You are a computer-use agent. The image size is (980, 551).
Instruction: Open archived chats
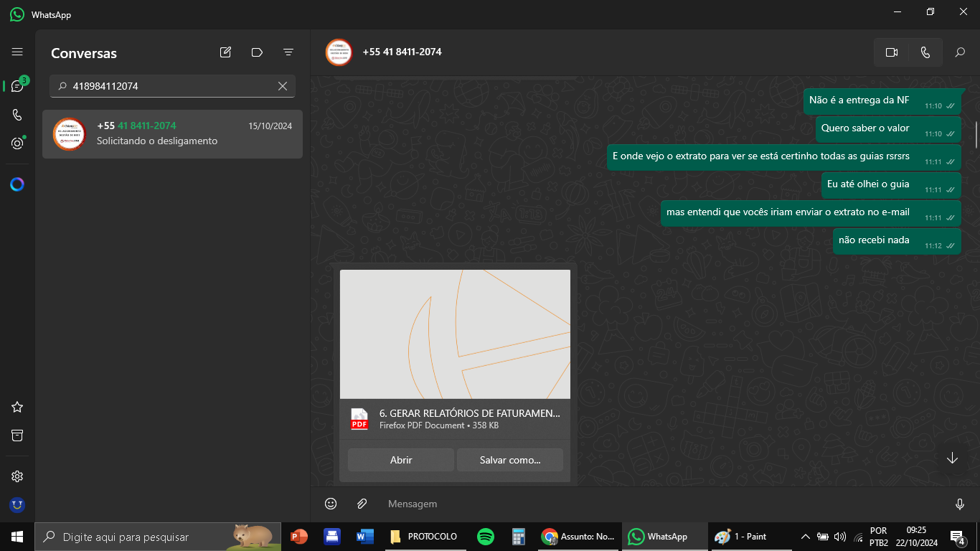coord(17,435)
